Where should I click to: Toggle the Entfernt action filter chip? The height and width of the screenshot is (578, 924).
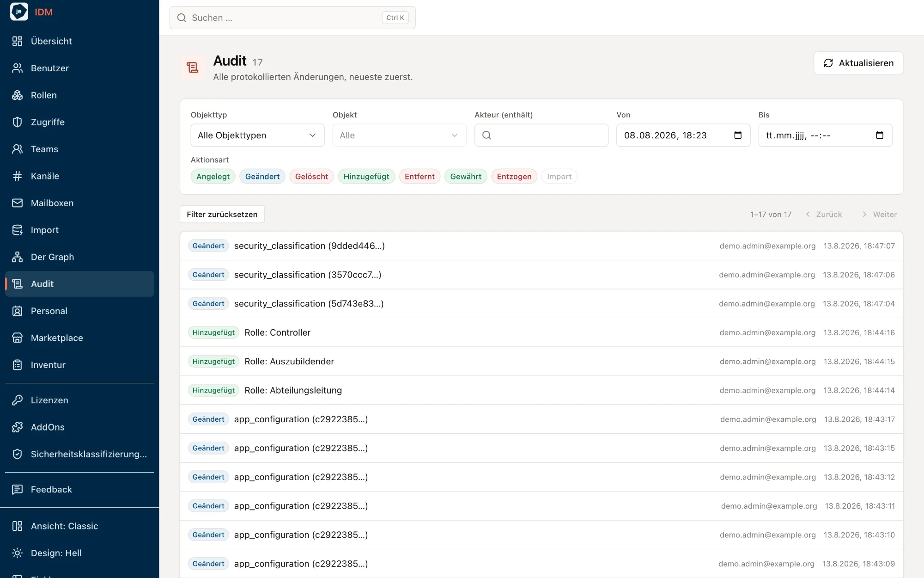click(x=419, y=176)
